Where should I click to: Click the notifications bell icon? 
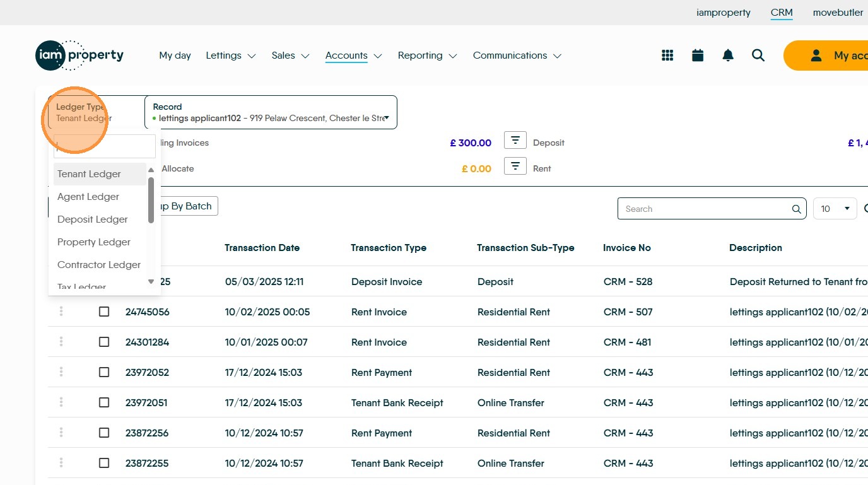(x=728, y=56)
